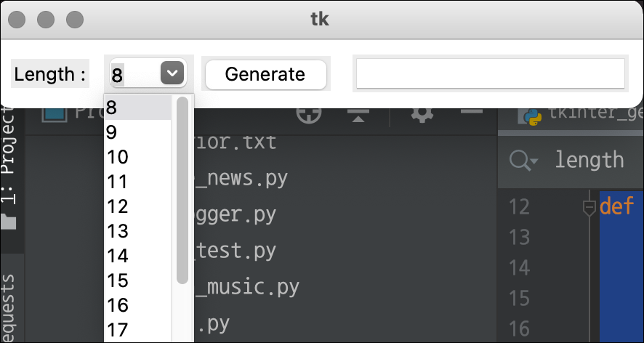Choose 15 in the length list
Viewport: 644px width, 343px height.
coord(137,281)
